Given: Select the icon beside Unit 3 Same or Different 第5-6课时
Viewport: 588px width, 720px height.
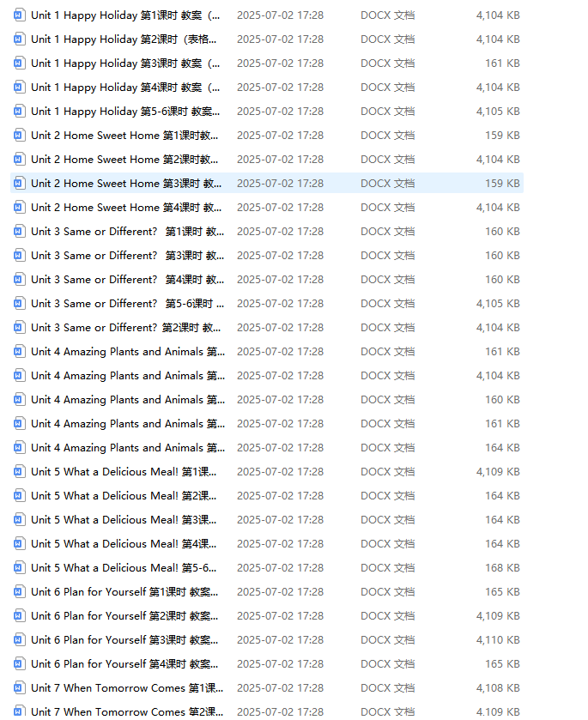Looking at the screenshot, I should [19, 304].
